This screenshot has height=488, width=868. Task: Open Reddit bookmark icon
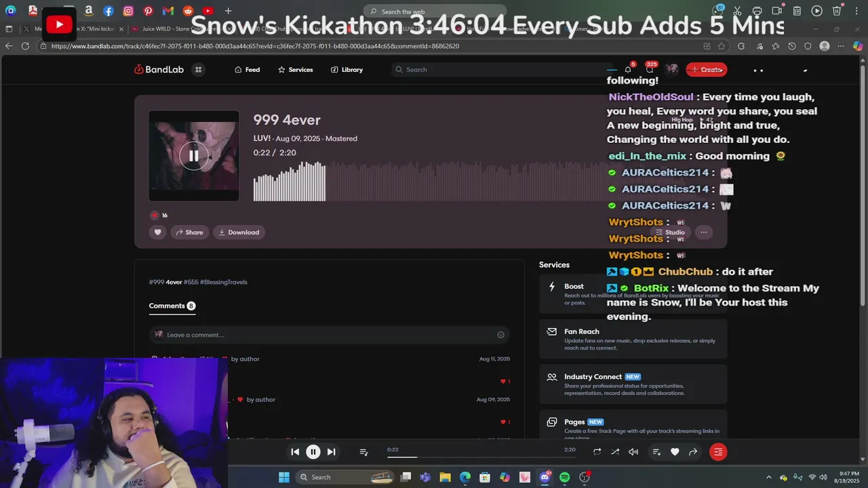[188, 11]
